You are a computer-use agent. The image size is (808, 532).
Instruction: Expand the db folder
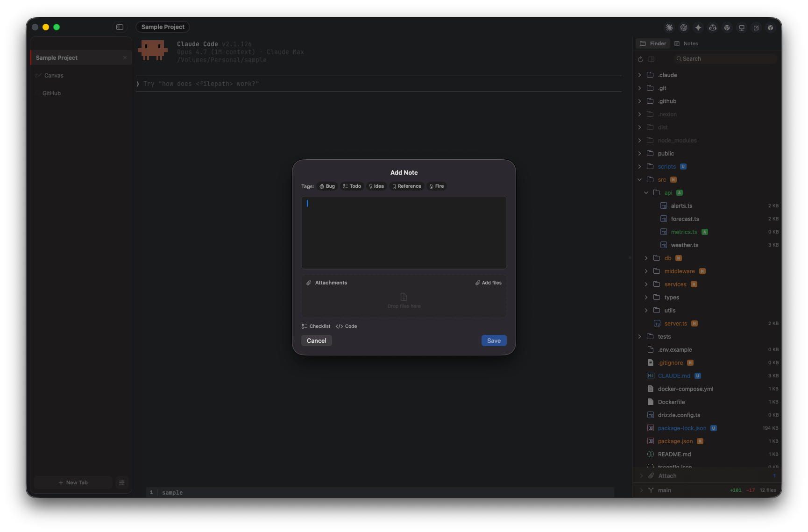646,258
